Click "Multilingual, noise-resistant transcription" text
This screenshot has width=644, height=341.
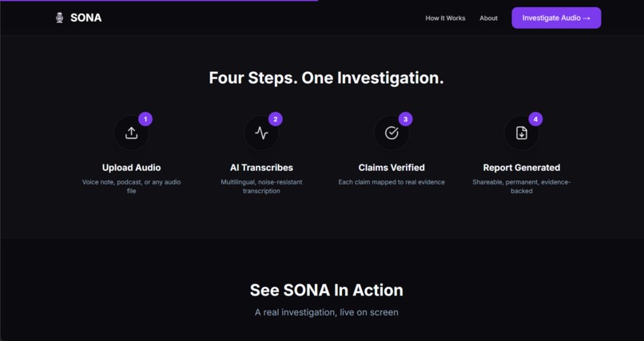click(261, 186)
